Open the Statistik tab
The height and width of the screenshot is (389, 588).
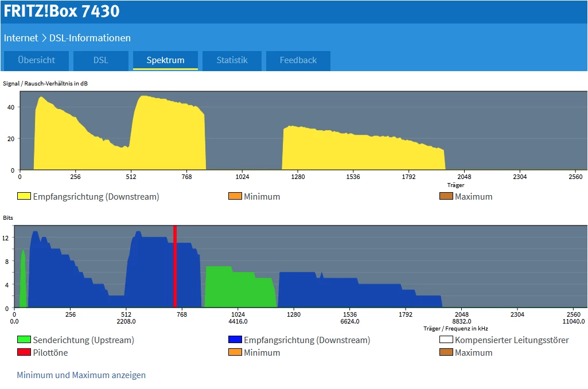tap(232, 60)
